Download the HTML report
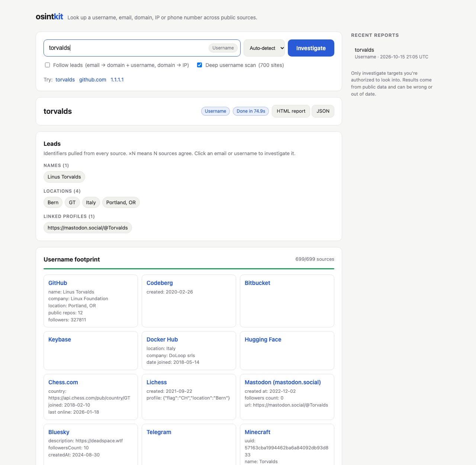Screen dimensions: 476x465 pos(291,111)
